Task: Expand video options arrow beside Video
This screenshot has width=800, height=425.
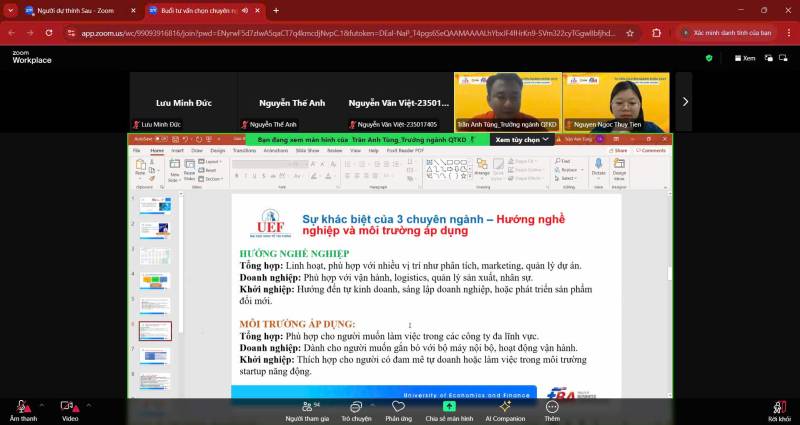Action: point(88,405)
